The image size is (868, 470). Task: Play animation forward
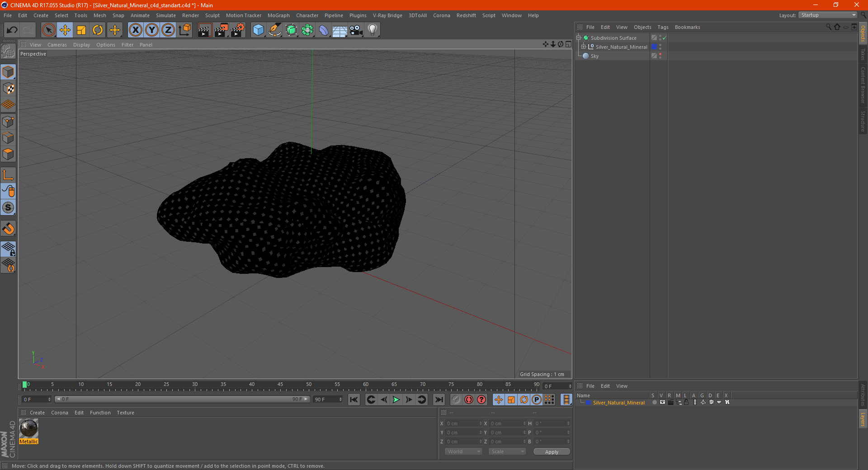coord(396,399)
